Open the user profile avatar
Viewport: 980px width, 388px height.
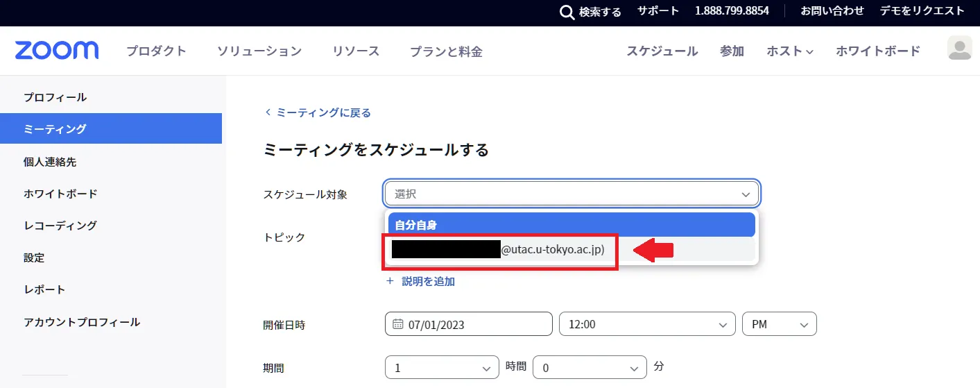pos(959,49)
